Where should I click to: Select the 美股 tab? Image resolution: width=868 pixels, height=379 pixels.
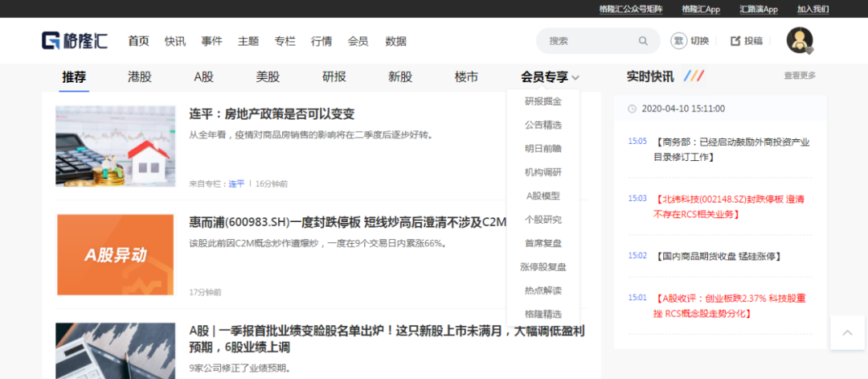pyautogui.click(x=268, y=77)
